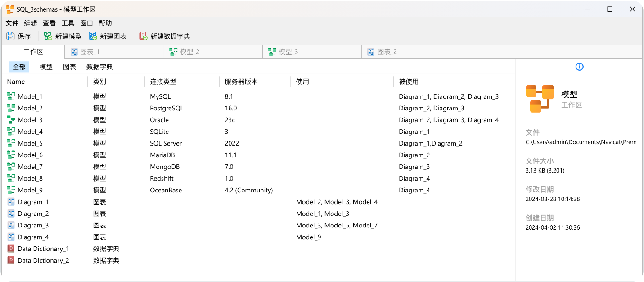
Task: Click the New Model icon
Action: click(x=48, y=36)
